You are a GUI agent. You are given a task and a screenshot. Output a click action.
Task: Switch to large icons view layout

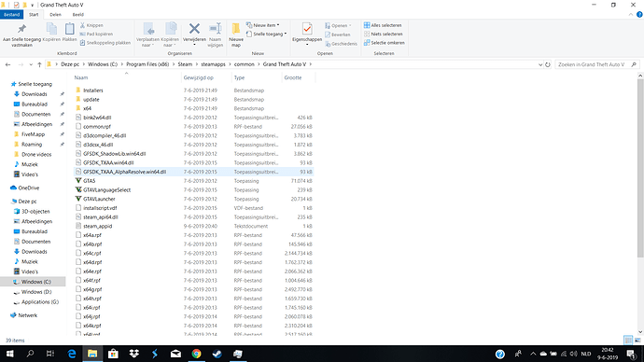coord(637,340)
